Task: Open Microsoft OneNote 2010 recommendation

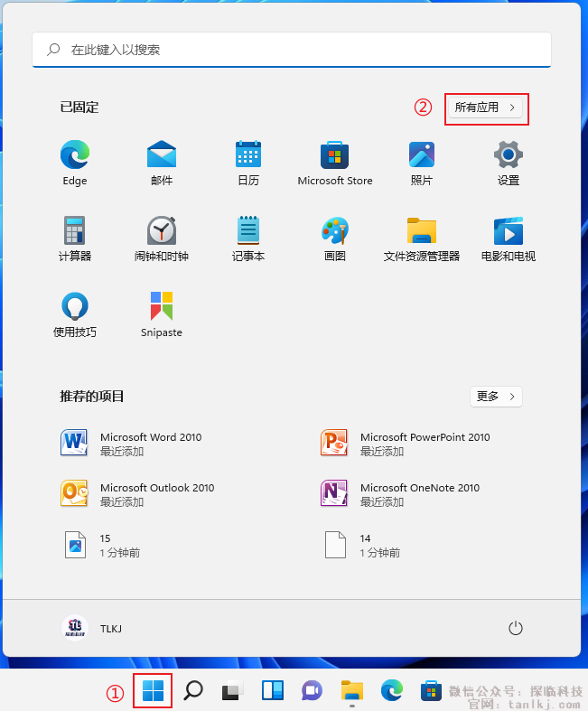Action: (400, 494)
